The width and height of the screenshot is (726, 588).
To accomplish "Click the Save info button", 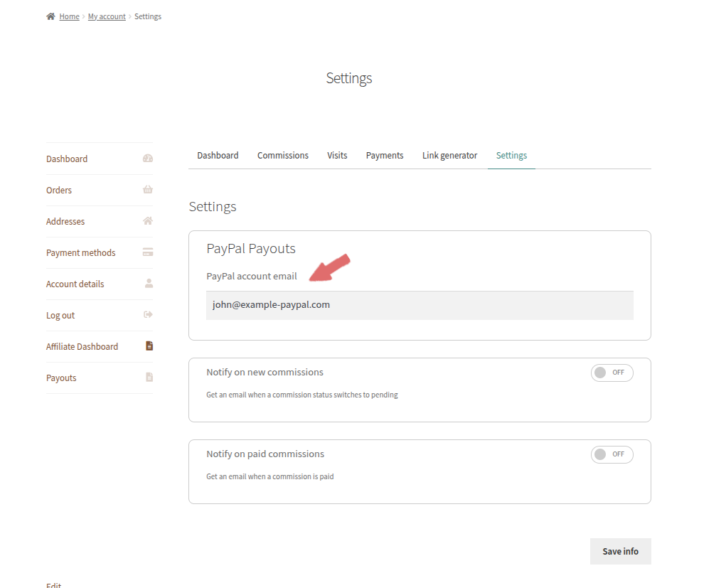I will tap(621, 552).
